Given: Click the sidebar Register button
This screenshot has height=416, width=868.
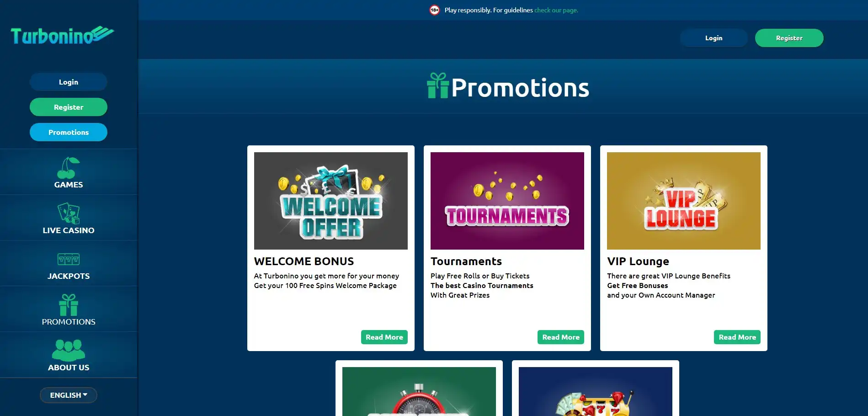Looking at the screenshot, I should (x=69, y=107).
